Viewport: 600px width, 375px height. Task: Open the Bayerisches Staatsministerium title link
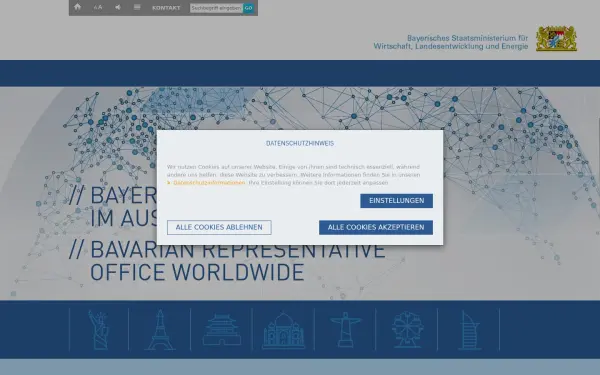(x=450, y=42)
